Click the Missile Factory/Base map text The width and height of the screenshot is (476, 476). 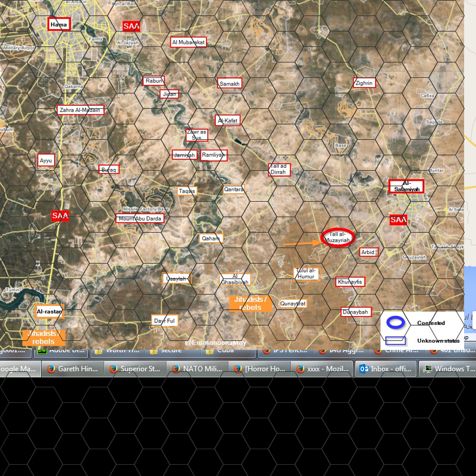tap(146, 209)
